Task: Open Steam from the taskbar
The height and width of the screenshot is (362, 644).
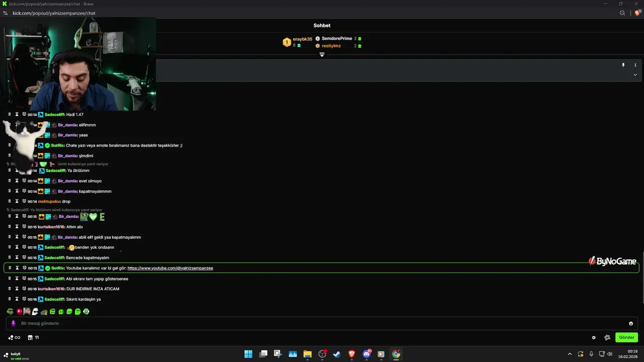Action: tap(337, 354)
